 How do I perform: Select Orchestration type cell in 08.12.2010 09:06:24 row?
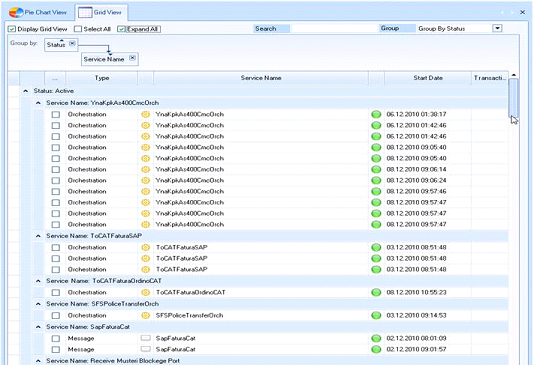click(x=102, y=180)
